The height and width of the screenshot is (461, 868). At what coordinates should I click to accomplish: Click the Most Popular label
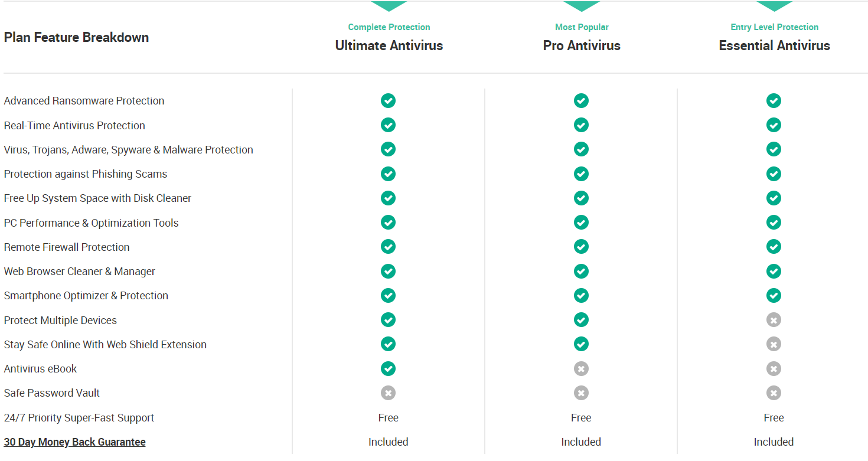(x=582, y=27)
